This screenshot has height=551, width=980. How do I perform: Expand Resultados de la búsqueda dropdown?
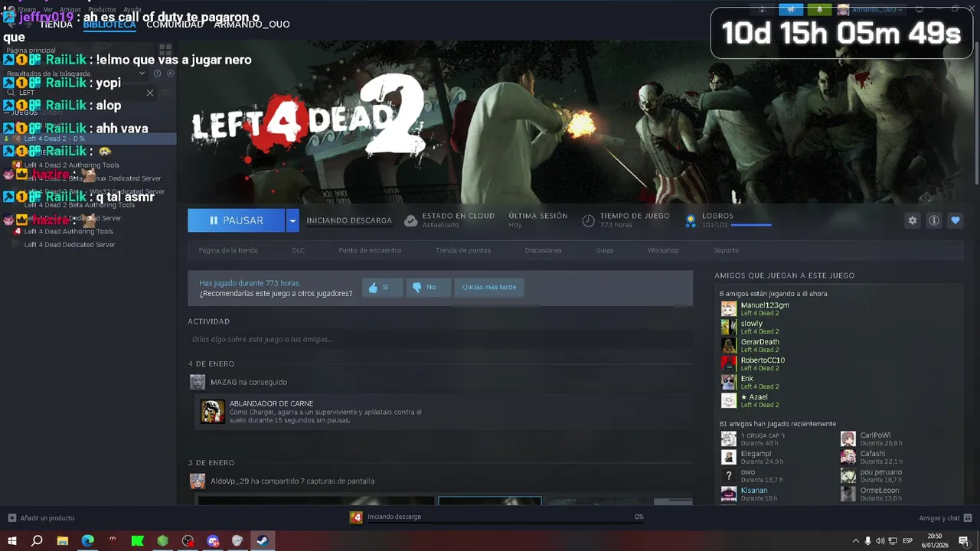tap(142, 73)
